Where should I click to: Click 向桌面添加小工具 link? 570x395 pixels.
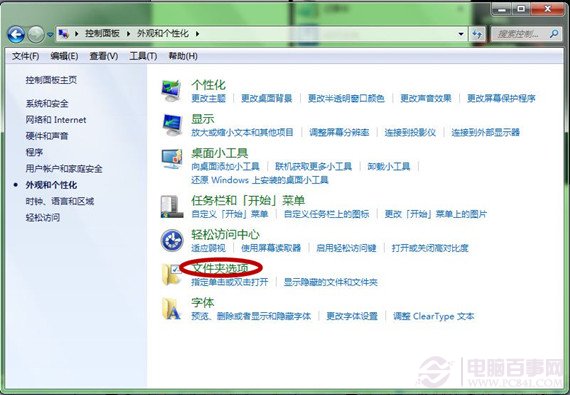click(225, 166)
